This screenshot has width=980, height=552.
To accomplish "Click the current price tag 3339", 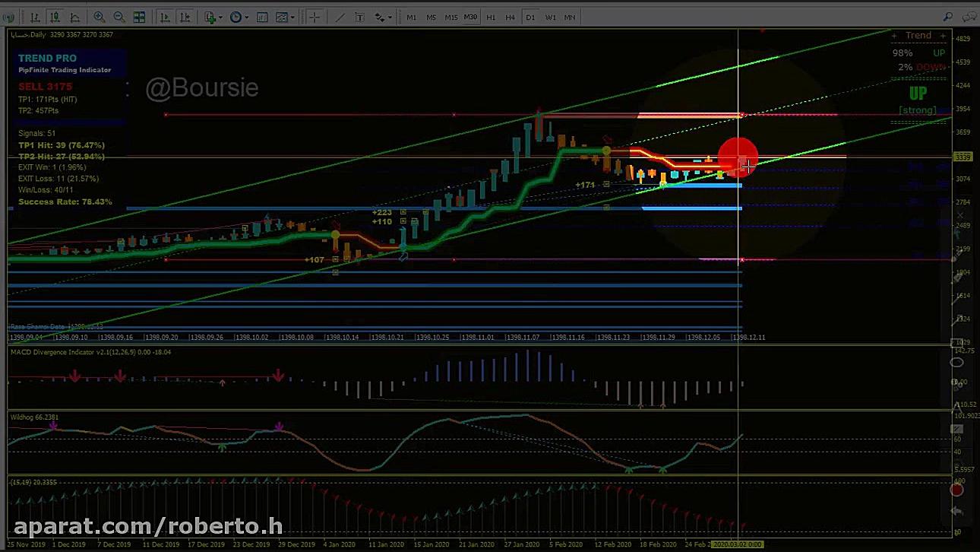I will pos(963,157).
